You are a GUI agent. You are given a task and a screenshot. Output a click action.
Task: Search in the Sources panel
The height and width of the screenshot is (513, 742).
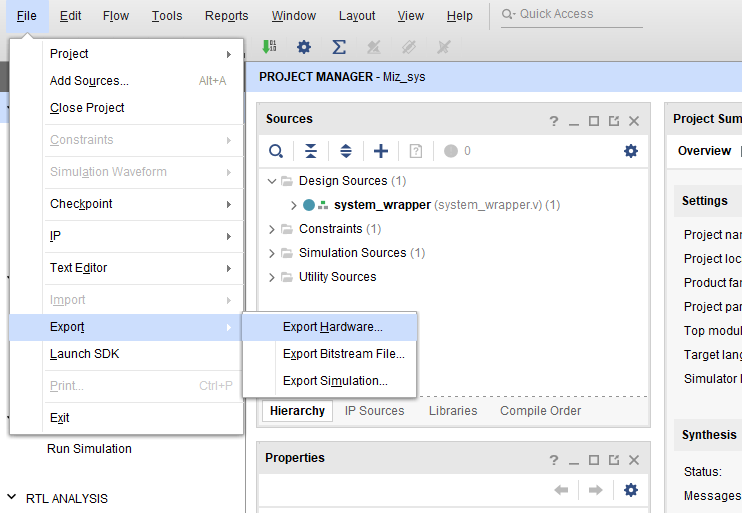276,151
